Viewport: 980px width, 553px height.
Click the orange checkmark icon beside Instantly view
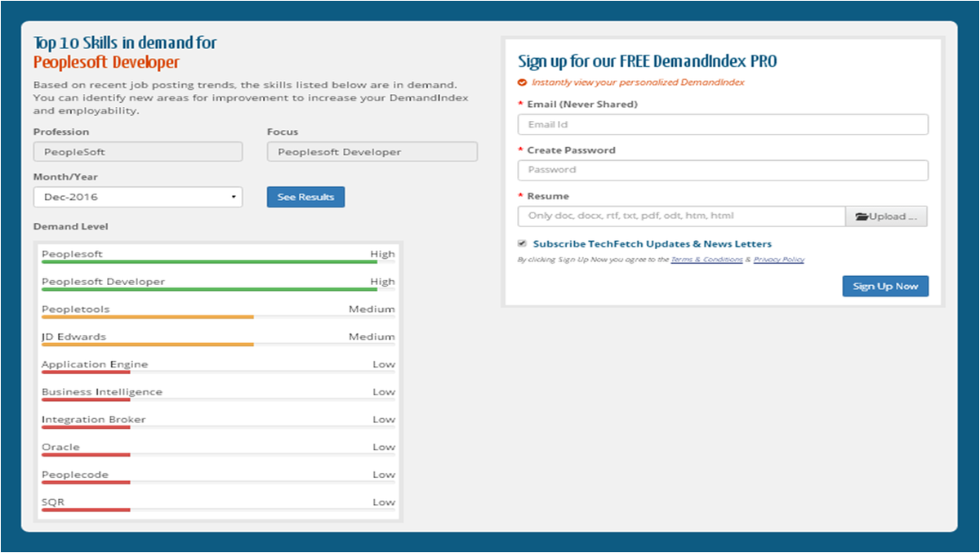pyautogui.click(x=523, y=83)
